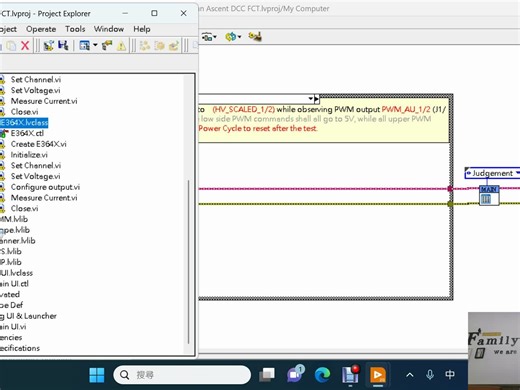Click the Scanner.lvlib library item
The image size is (520, 390).
pos(18,240)
